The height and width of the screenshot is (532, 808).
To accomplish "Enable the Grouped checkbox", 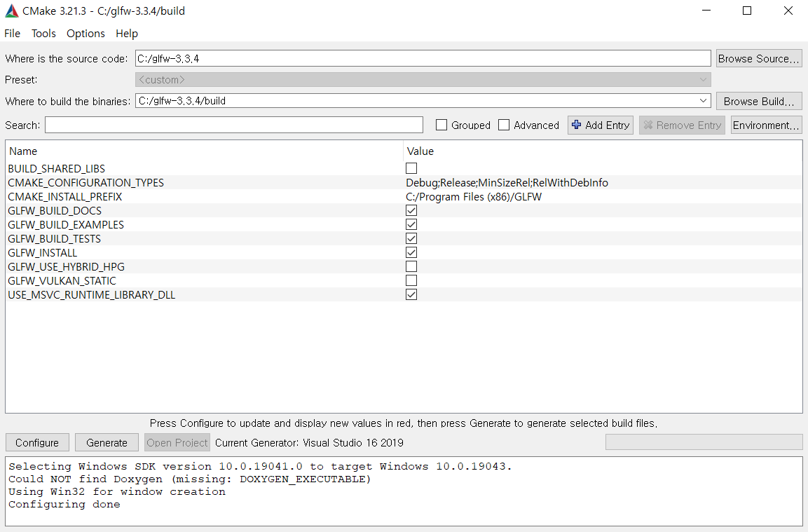I will (x=441, y=125).
